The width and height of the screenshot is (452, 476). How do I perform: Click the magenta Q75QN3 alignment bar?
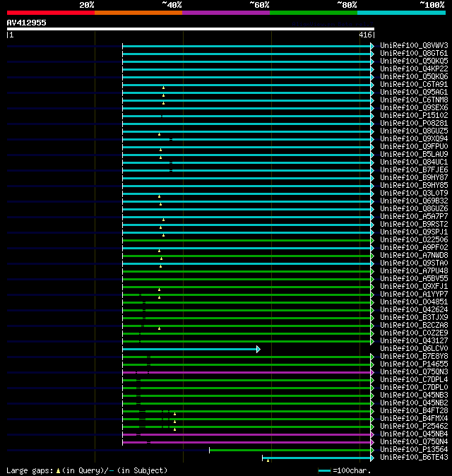point(246,372)
